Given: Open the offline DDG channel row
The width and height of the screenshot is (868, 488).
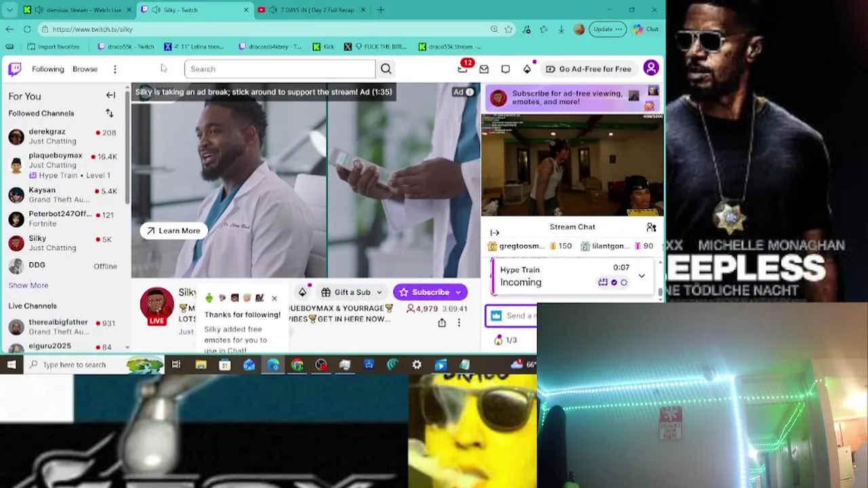Looking at the screenshot, I should tap(62, 266).
